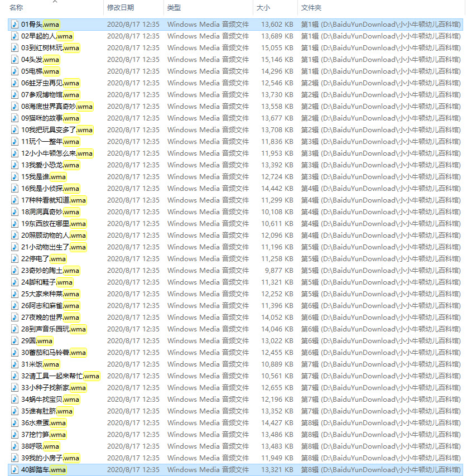Click the audio file icon for 01骨头.wma
Viewport: 467px width, 476px height.
pyautogui.click(x=15, y=25)
